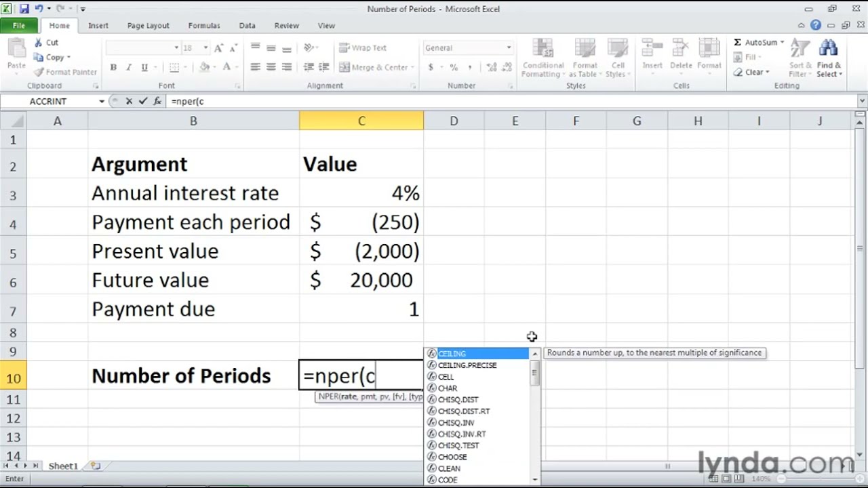The height and width of the screenshot is (488, 868).
Task: Click the Fill Color bucket
Action: coord(204,67)
